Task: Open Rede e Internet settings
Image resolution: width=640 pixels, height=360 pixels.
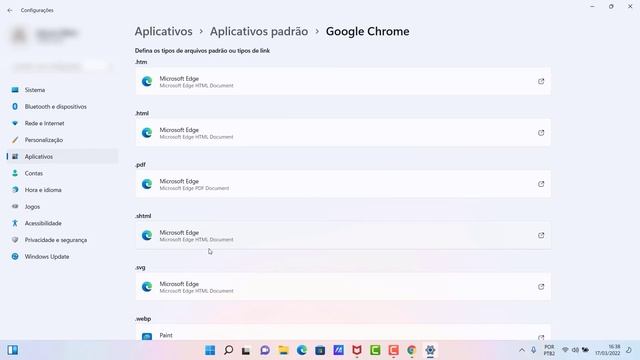Action: pos(62,123)
